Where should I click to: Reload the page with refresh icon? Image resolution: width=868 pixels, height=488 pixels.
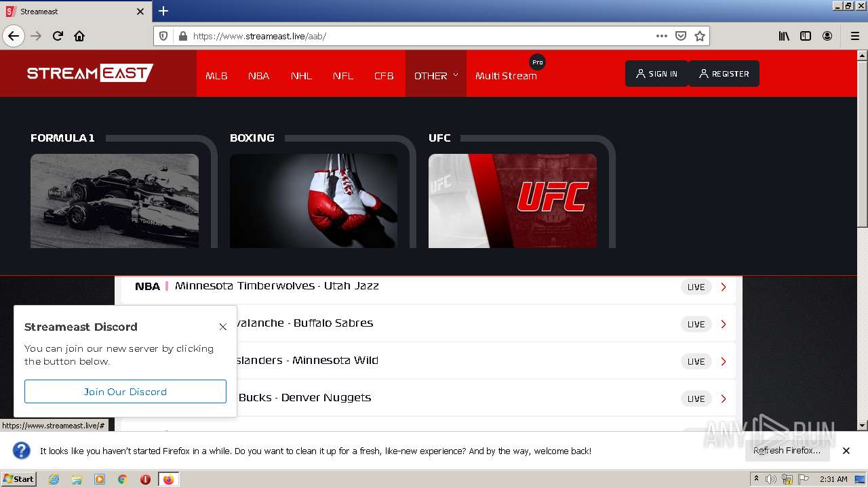(x=58, y=36)
